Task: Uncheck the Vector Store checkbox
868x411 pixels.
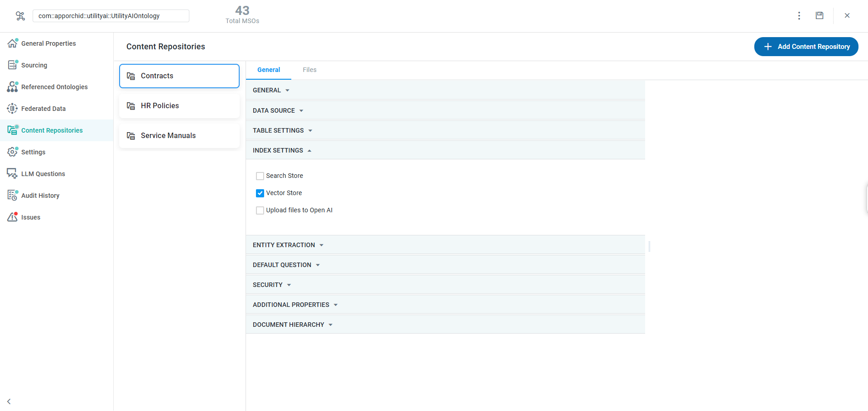Action: click(x=260, y=193)
